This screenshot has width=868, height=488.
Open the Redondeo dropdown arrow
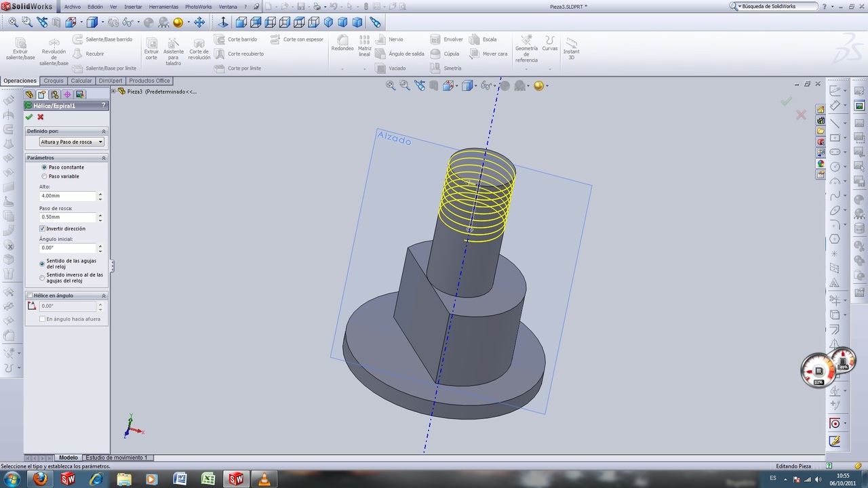(342, 69)
